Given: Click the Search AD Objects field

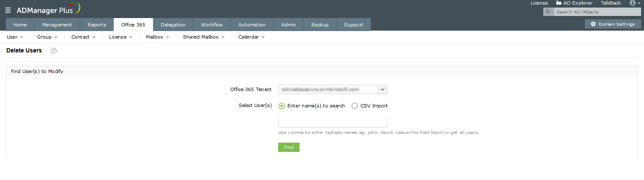Looking at the screenshot, I should tap(597, 12).
